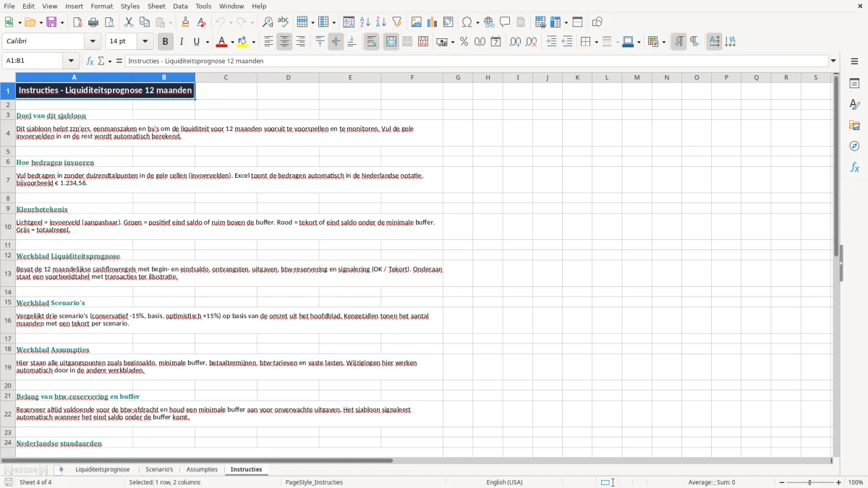This screenshot has height=488, width=868.
Task: Insert image icon
Action: coord(417,22)
